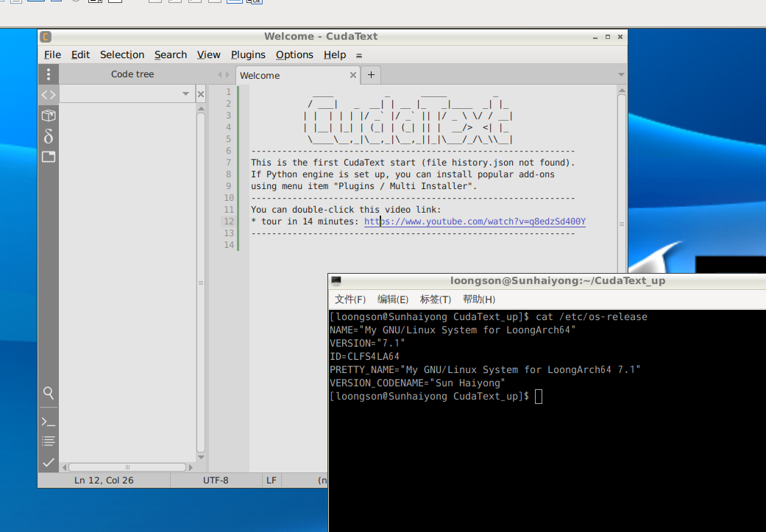This screenshot has width=766, height=532.
Task: Select the Welcome tab
Action: [x=260, y=75]
